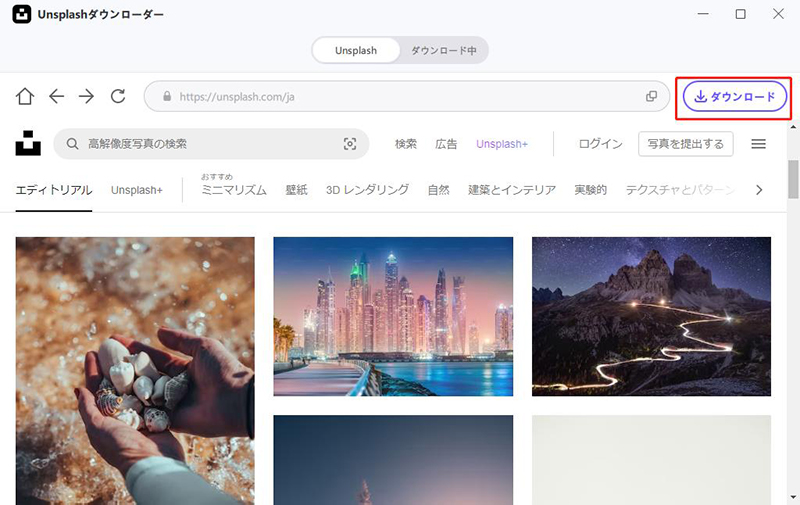Navigate forward with the right arrow
Screen dimensions: 800x505
coord(86,96)
